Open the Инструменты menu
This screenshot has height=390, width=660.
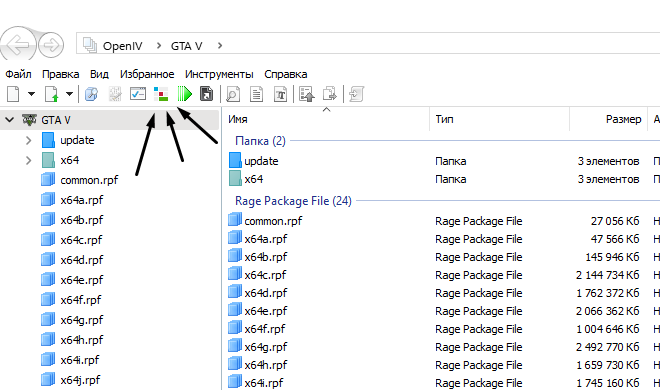[219, 74]
